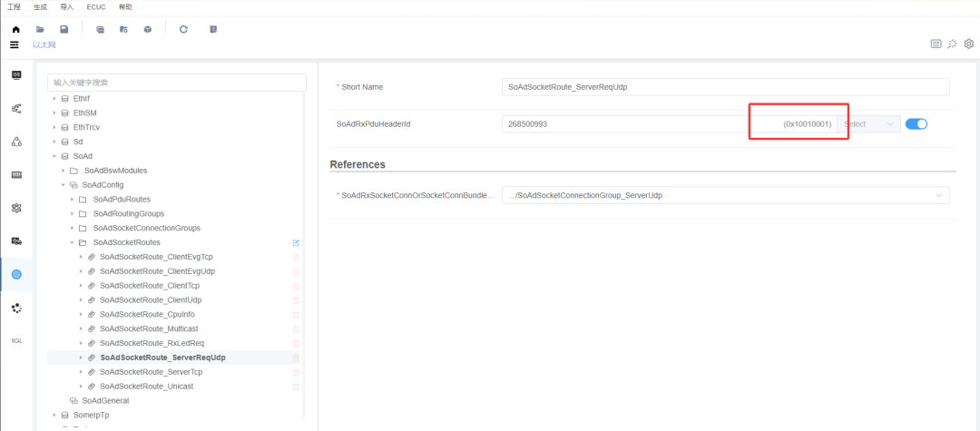Open the triangle-nodes module in sidebar

[17, 142]
